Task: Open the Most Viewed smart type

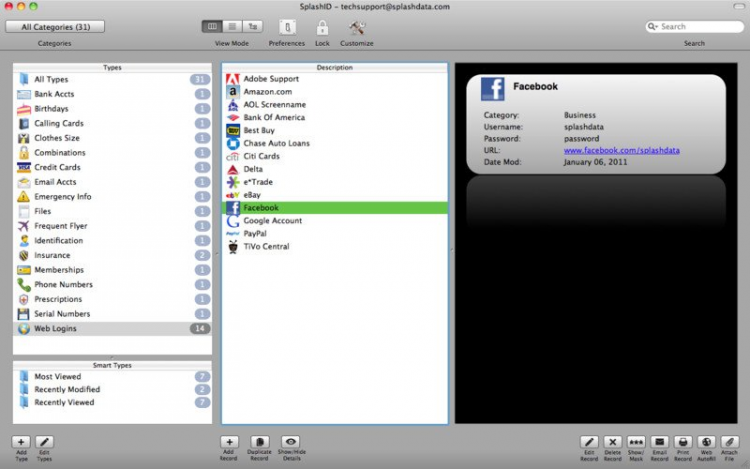Action: tap(112, 377)
